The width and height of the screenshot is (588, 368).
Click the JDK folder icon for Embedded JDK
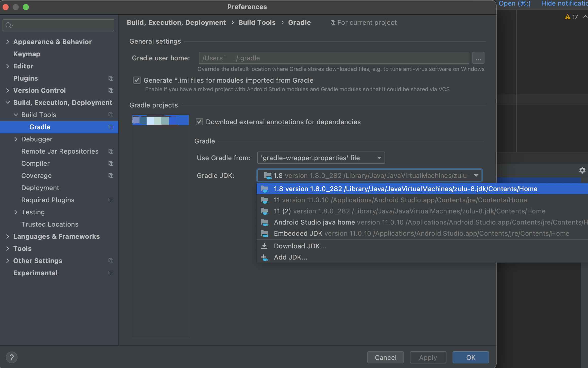pyautogui.click(x=265, y=234)
